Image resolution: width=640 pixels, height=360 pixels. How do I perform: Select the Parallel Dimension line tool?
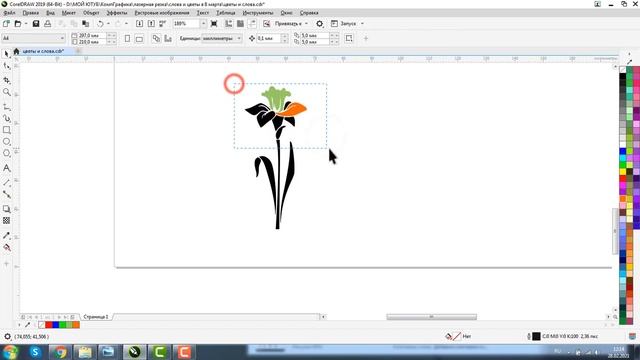(x=7, y=182)
